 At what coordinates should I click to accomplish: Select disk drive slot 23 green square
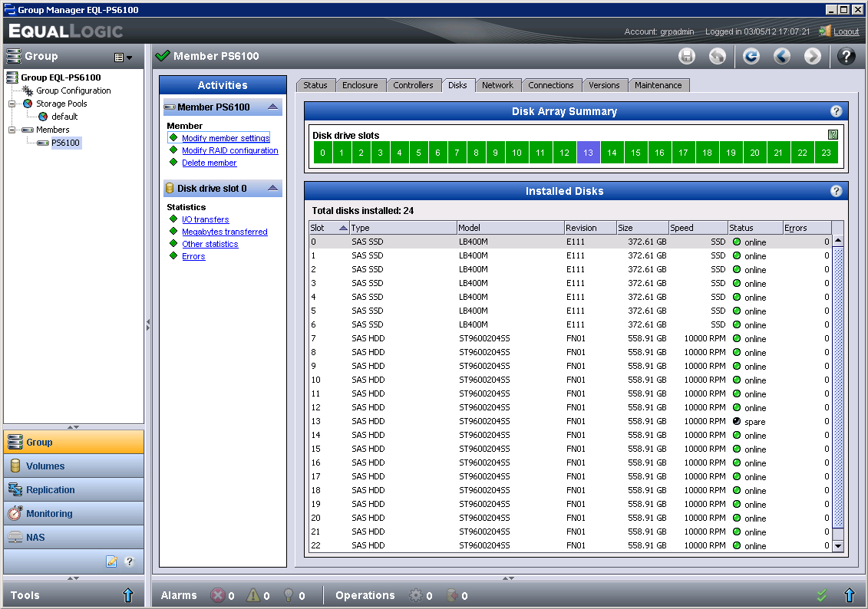tap(826, 153)
